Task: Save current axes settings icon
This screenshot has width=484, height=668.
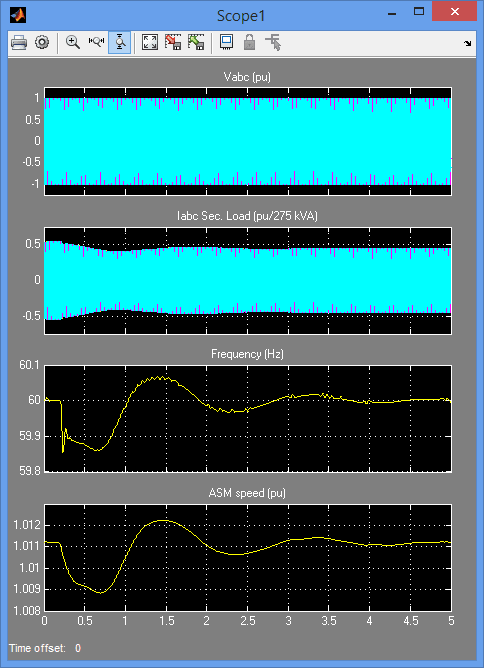Action: point(173,42)
